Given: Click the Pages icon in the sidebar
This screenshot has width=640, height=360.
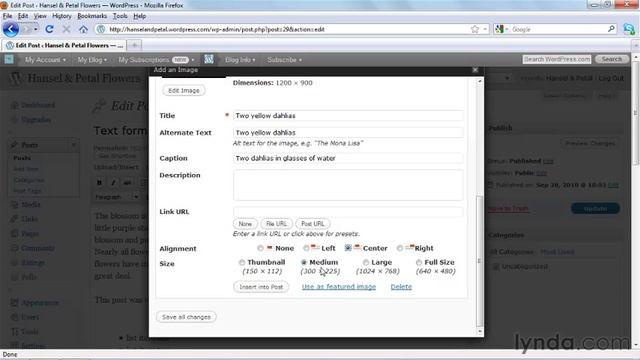Looking at the screenshot, I should 14,234.
